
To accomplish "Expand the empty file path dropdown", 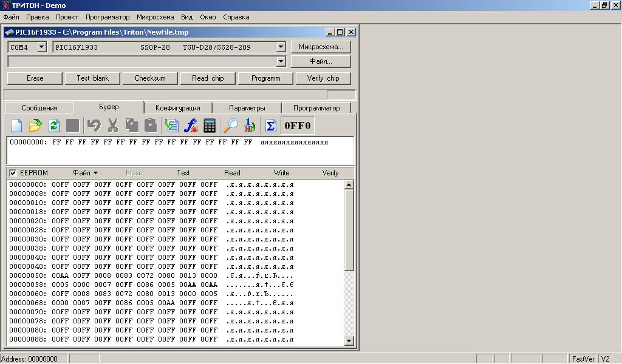I will (281, 61).
